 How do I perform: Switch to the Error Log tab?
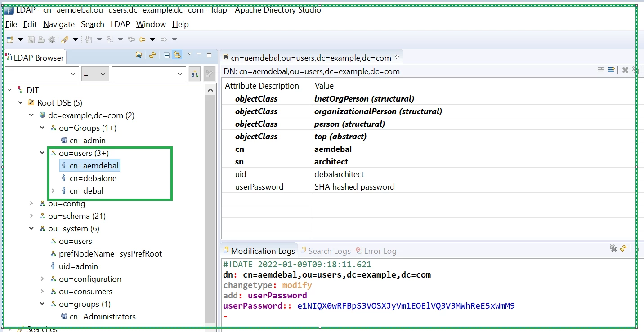click(x=376, y=251)
